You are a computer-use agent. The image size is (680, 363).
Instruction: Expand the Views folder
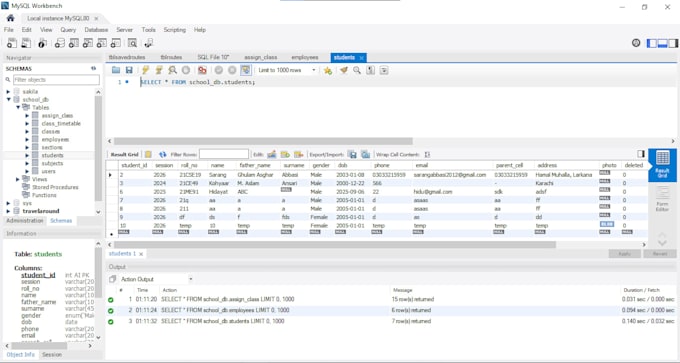click(x=18, y=179)
